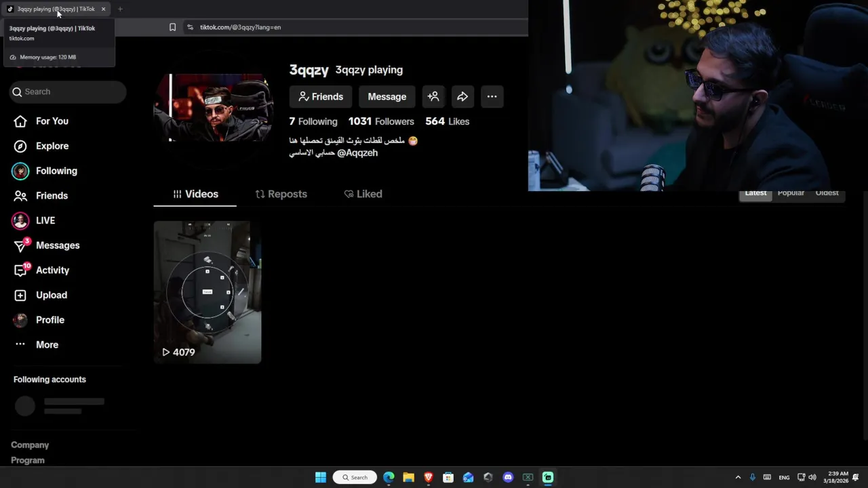
Task: Open Messages in the sidebar
Action: coord(46,245)
